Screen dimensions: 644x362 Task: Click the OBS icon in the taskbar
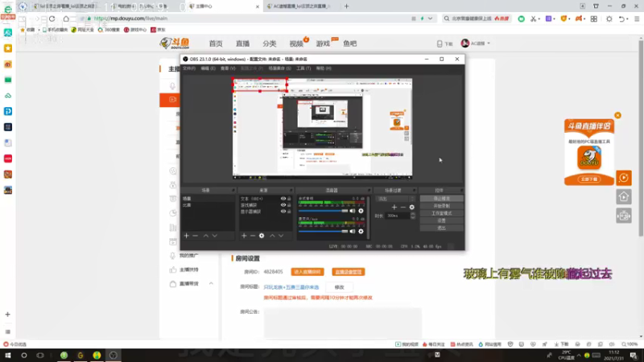coord(114,356)
